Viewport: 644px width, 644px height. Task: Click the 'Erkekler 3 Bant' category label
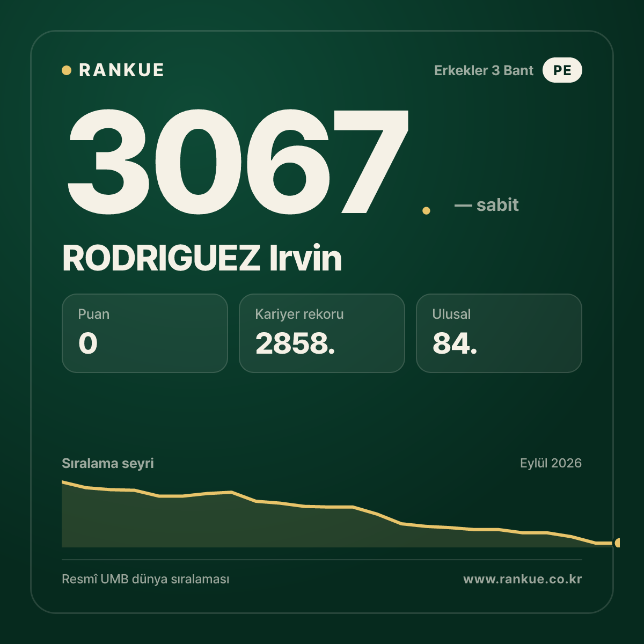(x=484, y=70)
